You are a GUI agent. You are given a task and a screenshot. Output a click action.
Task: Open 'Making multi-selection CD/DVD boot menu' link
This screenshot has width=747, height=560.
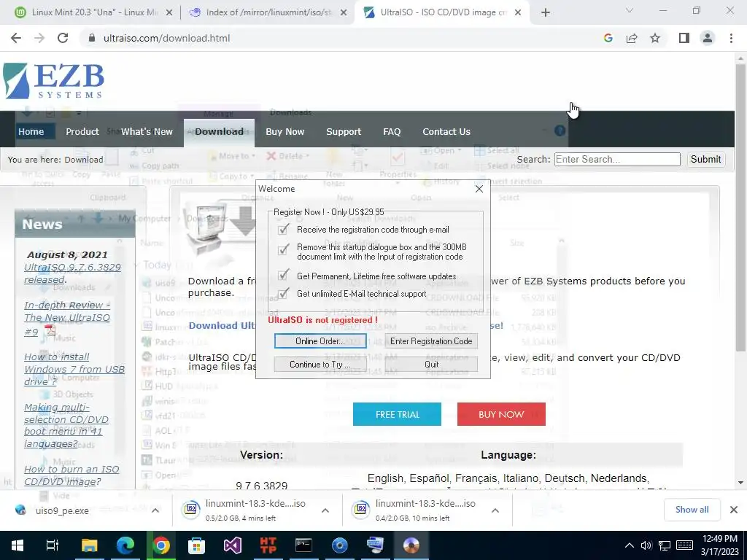point(66,425)
